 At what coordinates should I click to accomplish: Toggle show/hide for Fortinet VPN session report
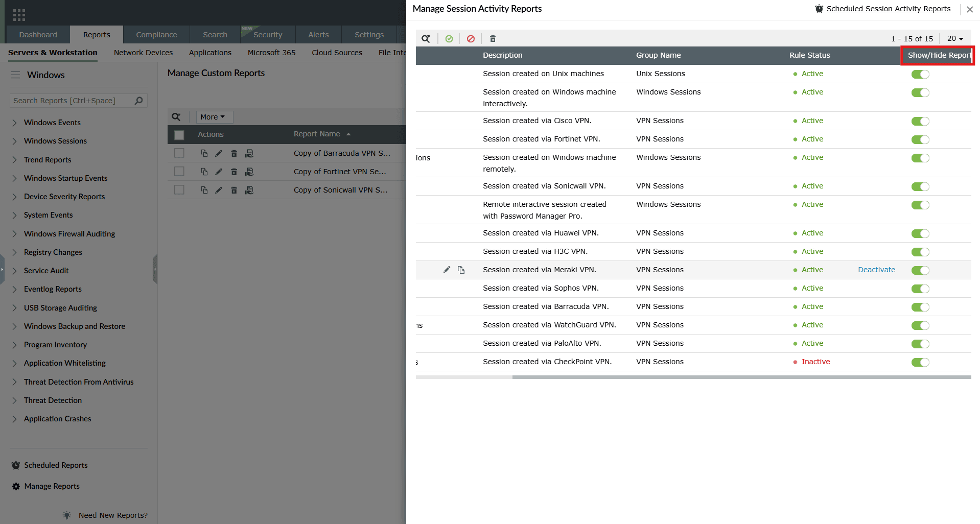click(920, 139)
